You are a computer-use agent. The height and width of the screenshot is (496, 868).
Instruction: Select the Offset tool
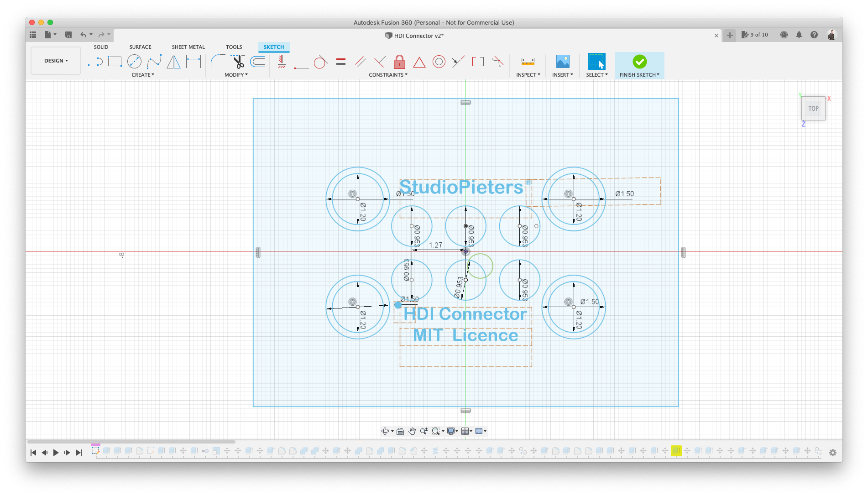tap(258, 62)
